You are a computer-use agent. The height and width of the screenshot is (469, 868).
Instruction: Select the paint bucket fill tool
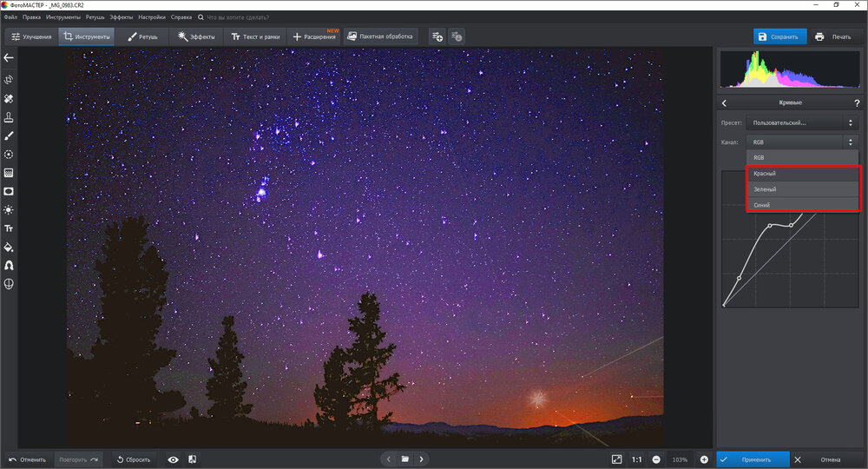click(9, 247)
